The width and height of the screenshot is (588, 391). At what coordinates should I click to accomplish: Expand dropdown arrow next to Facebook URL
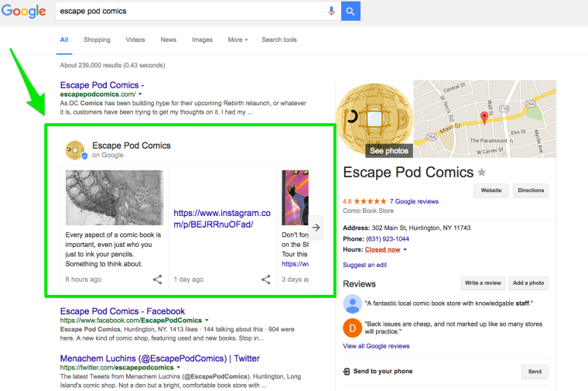tap(207, 321)
